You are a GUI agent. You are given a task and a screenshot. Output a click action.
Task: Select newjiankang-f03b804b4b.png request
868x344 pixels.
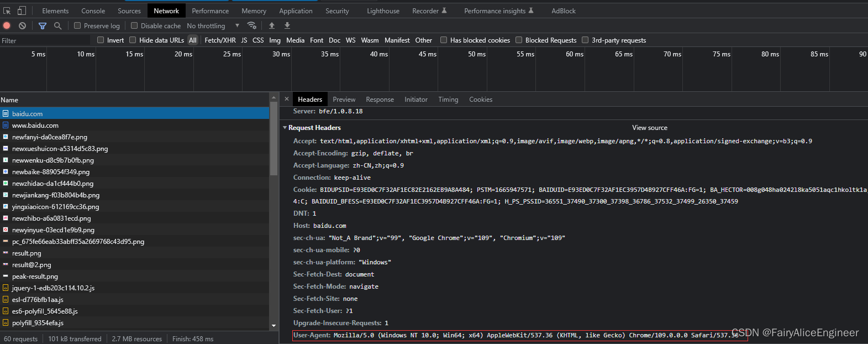(x=134, y=195)
